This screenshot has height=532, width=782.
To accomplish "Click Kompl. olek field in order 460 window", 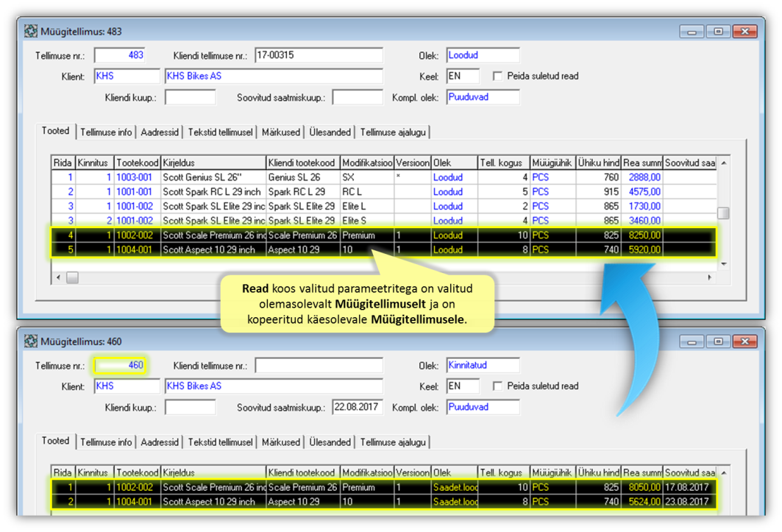I will pyautogui.click(x=483, y=407).
